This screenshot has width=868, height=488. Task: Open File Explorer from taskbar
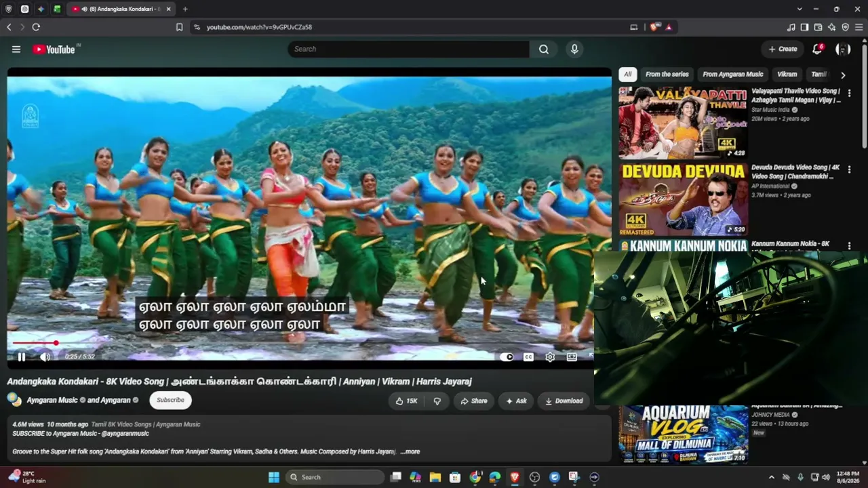point(435,477)
